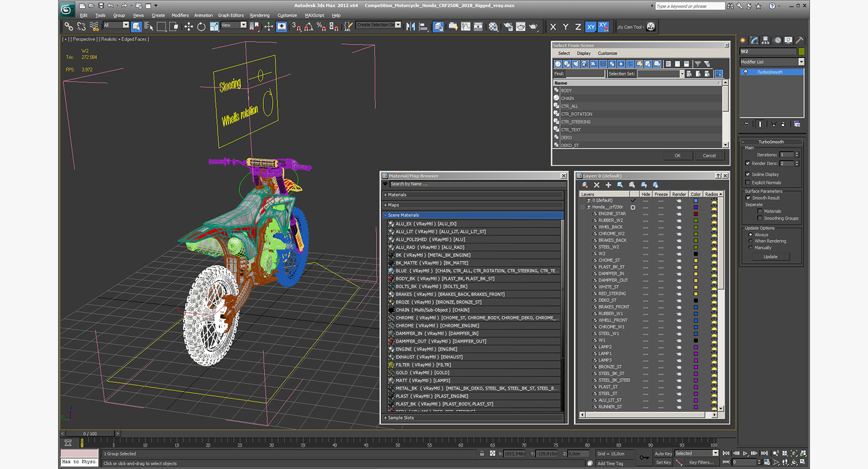Click the time slider 0 / 100 handle
Image resolution: width=868 pixels, height=469 pixels.
point(90,434)
